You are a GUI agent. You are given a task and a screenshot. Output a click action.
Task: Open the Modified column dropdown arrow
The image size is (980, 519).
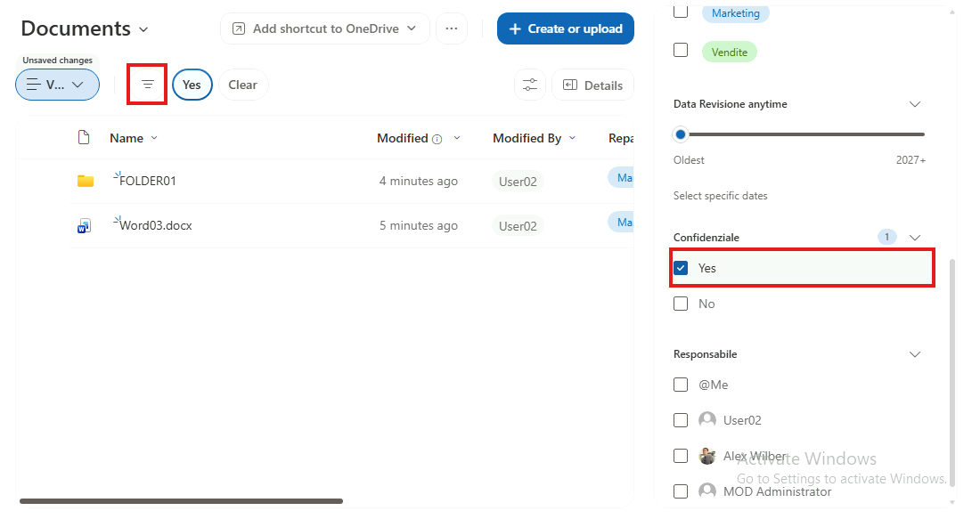click(457, 138)
